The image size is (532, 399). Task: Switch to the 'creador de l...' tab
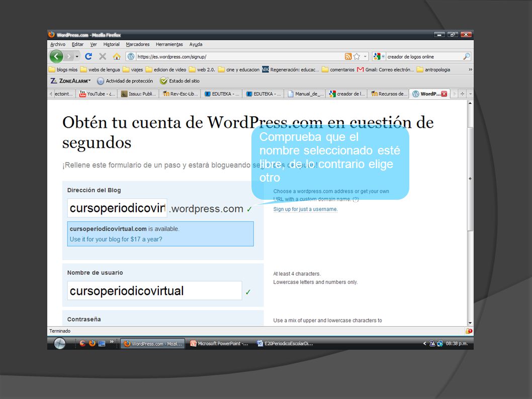click(x=347, y=94)
